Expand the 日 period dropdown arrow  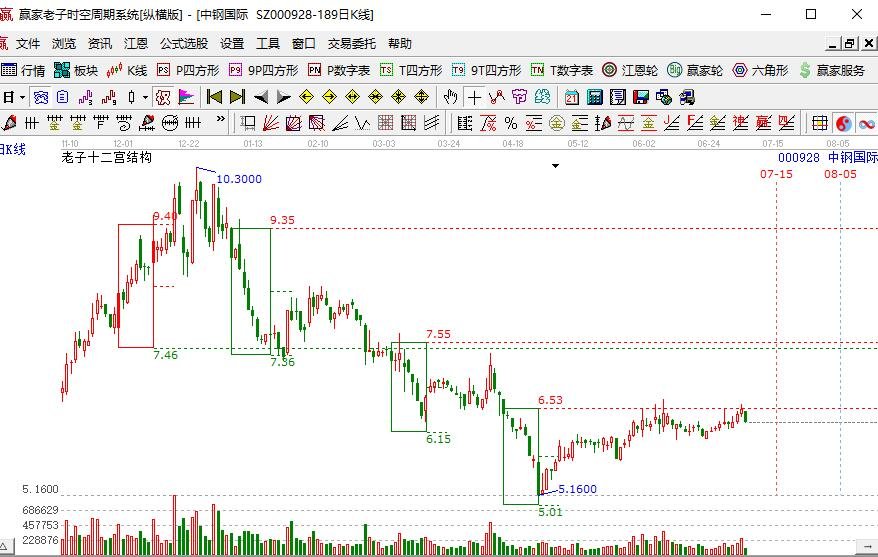22,97
